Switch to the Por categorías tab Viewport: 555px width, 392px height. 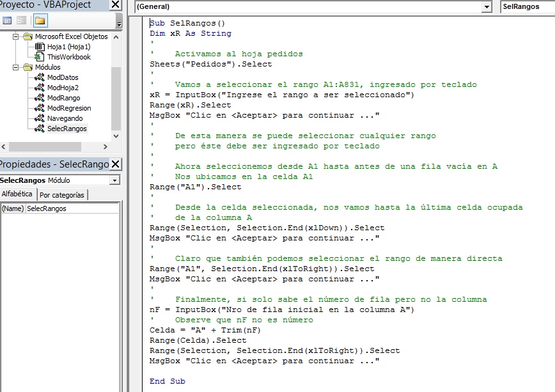pos(62,195)
